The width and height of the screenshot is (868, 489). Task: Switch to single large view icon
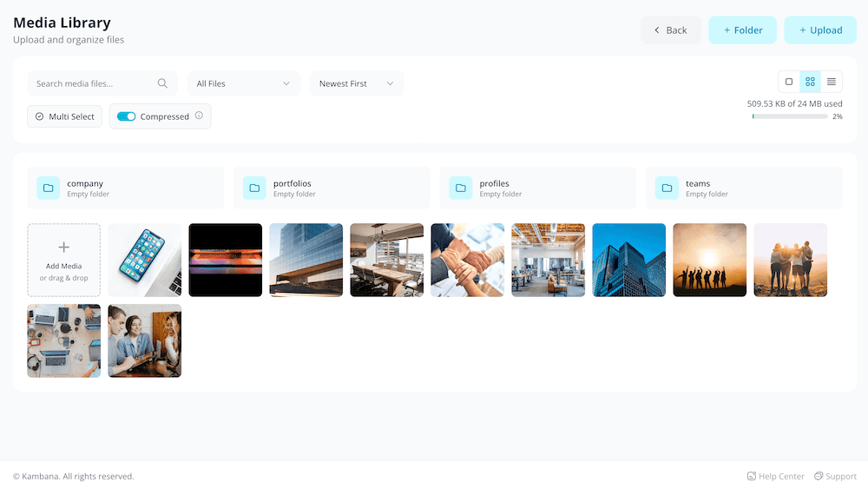[789, 82]
